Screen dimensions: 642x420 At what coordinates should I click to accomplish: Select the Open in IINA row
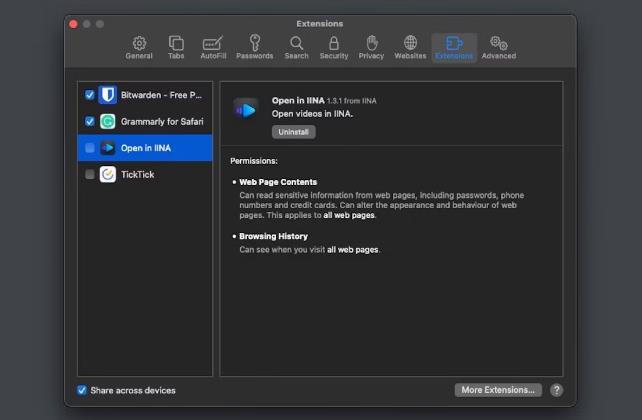[145, 148]
